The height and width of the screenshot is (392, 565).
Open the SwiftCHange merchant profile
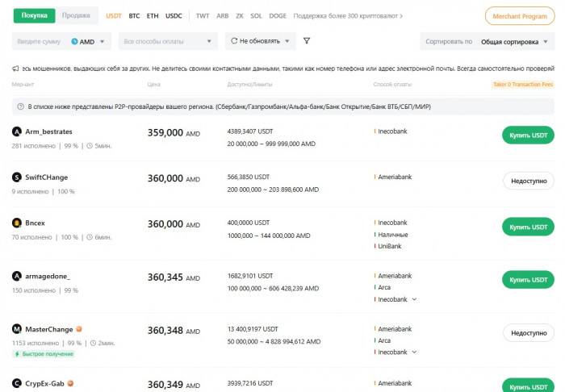tap(47, 177)
